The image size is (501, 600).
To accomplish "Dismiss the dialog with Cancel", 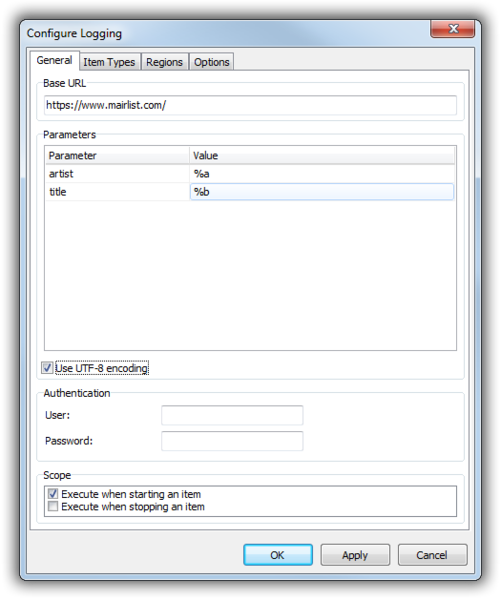I will 432,555.
